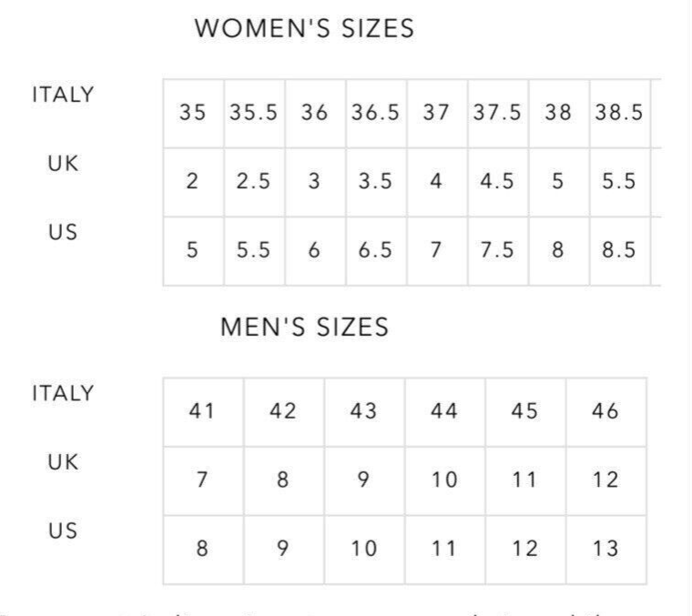This screenshot has height=616, width=692.
Task: Click women's UK size 4.5 cell
Action: pyautogui.click(x=498, y=182)
